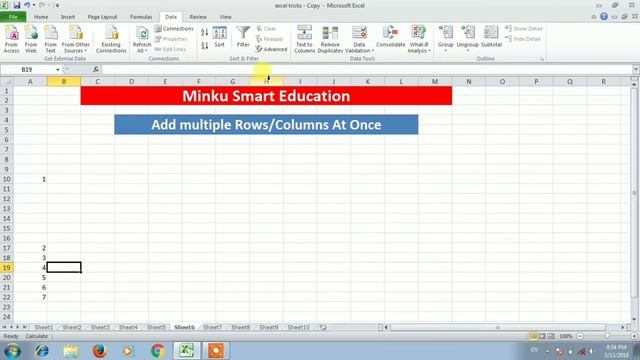Viewport: 640px width, 360px height.
Task: Open From Other Sources dropdown
Action: (76, 39)
